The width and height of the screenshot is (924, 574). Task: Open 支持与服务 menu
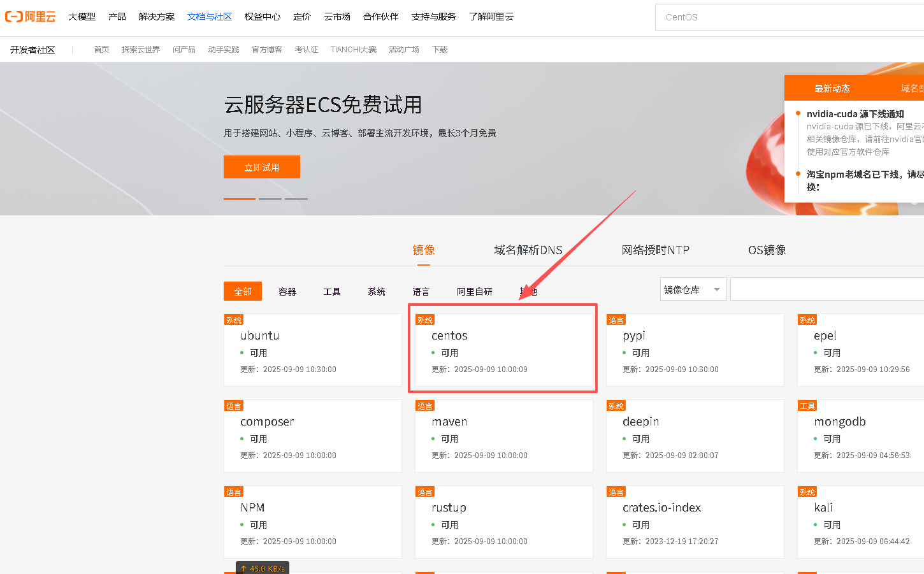(x=434, y=17)
